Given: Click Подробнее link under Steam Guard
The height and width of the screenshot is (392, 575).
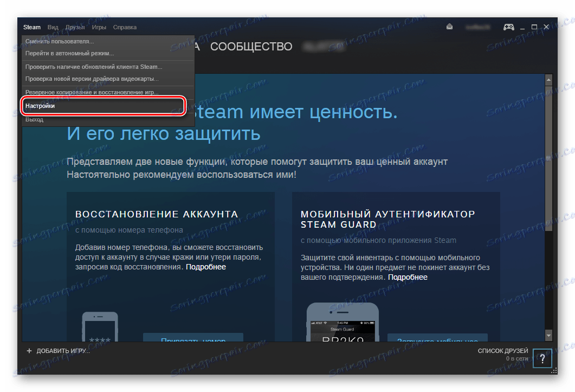Looking at the screenshot, I should pos(408,277).
